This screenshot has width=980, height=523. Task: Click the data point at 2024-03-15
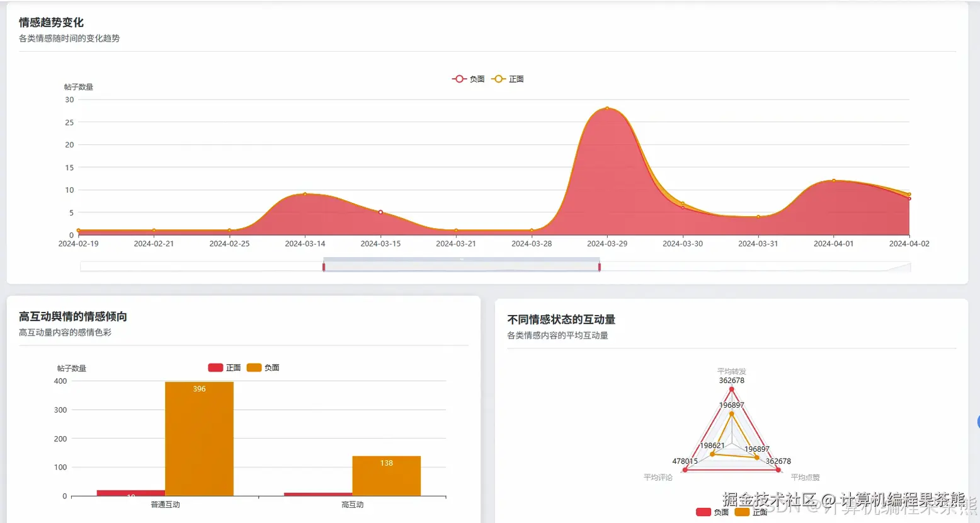pos(380,212)
